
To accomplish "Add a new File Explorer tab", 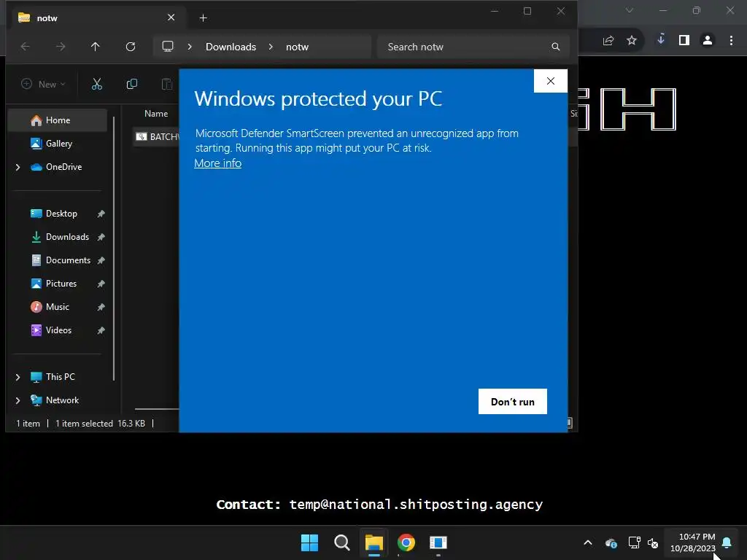I will tap(203, 18).
